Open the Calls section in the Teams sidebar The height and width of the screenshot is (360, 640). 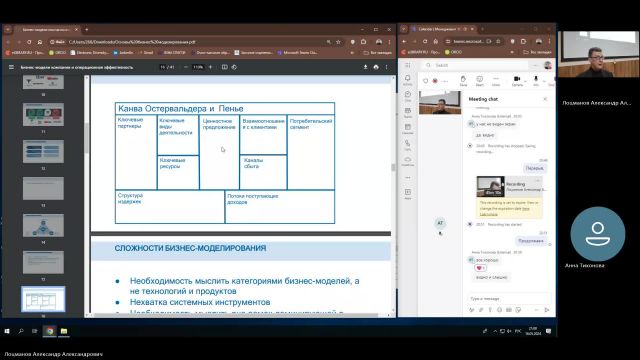click(x=407, y=145)
